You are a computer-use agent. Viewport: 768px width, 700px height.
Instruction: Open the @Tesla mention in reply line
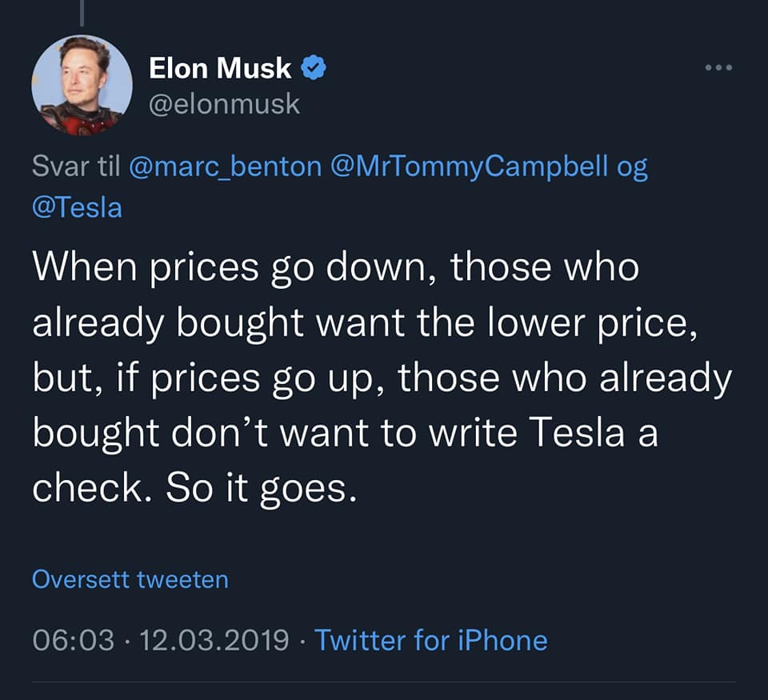[77, 207]
